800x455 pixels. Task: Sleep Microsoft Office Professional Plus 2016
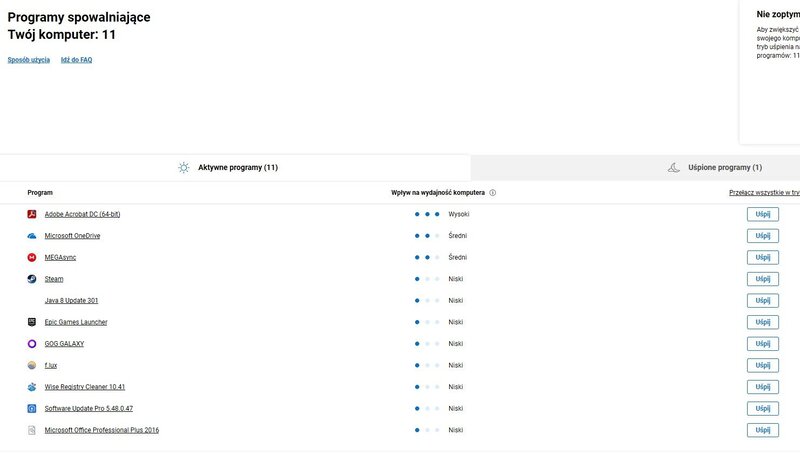(x=762, y=430)
